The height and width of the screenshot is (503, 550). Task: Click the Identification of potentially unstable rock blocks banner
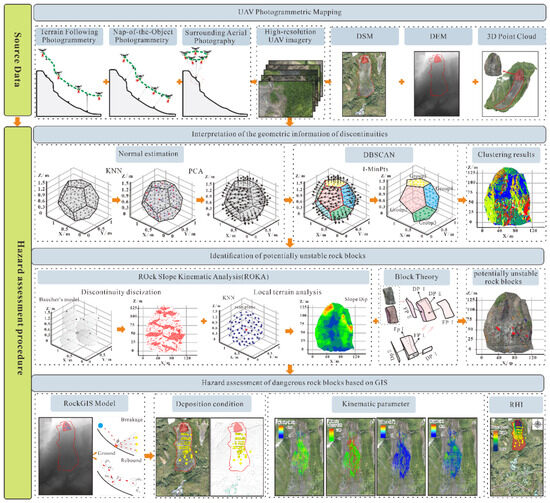pos(288,256)
